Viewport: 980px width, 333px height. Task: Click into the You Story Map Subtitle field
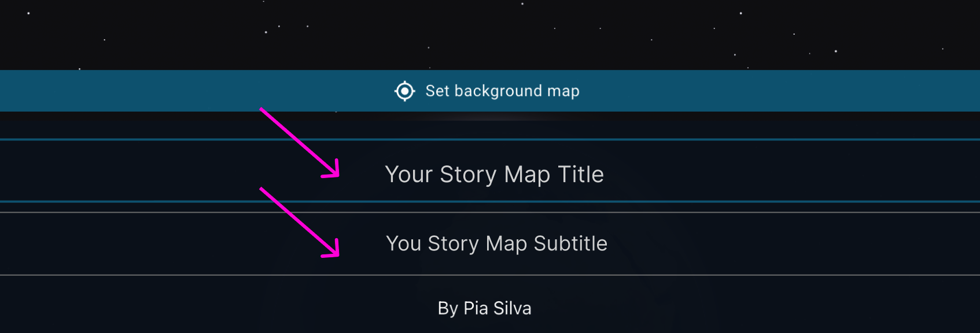pos(496,243)
